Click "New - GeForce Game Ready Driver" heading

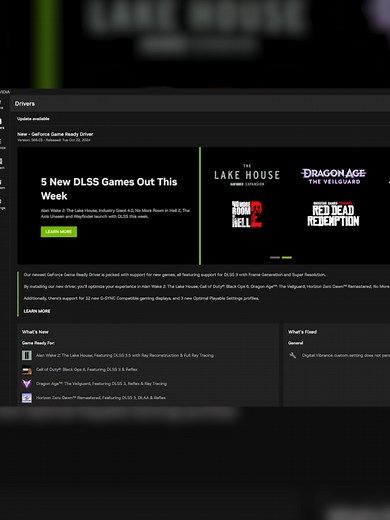point(55,134)
